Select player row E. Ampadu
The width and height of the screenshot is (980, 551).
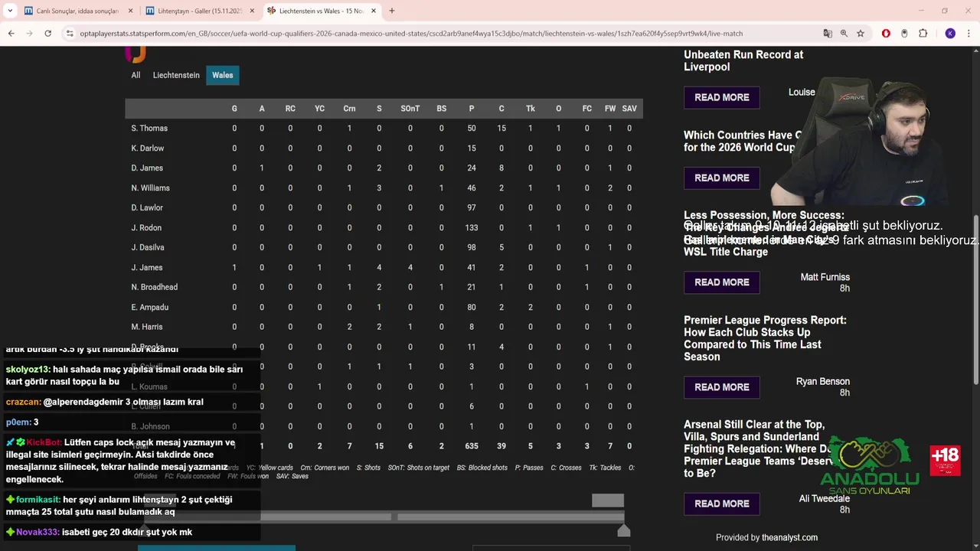click(x=384, y=308)
